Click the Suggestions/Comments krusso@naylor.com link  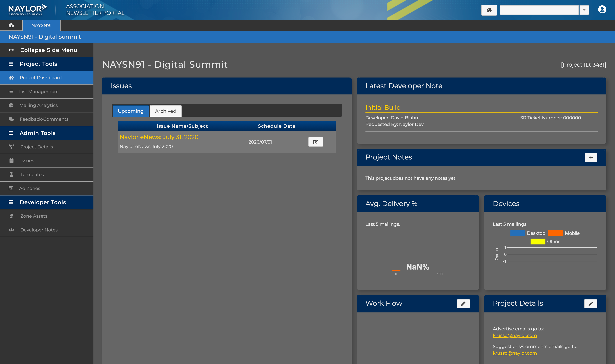click(515, 353)
